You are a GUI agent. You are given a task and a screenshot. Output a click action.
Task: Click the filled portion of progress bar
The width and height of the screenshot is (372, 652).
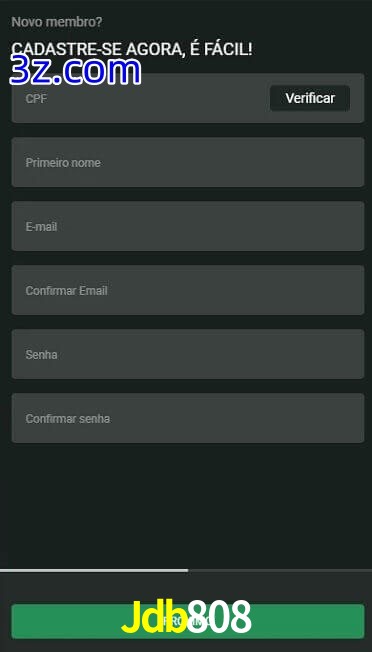pyautogui.click(x=94, y=570)
